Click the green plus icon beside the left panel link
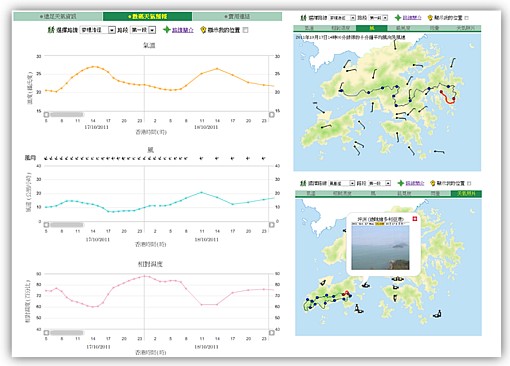The image size is (510, 366). (x=167, y=30)
